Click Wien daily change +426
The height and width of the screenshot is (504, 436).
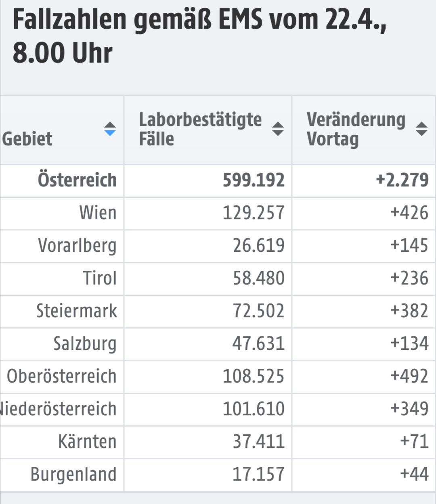point(409,213)
